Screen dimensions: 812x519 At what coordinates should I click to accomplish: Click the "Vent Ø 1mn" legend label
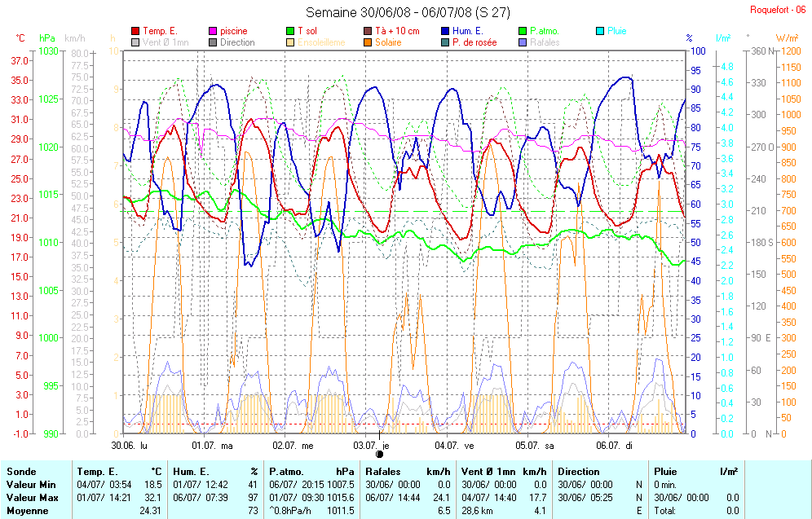pyautogui.click(x=165, y=42)
